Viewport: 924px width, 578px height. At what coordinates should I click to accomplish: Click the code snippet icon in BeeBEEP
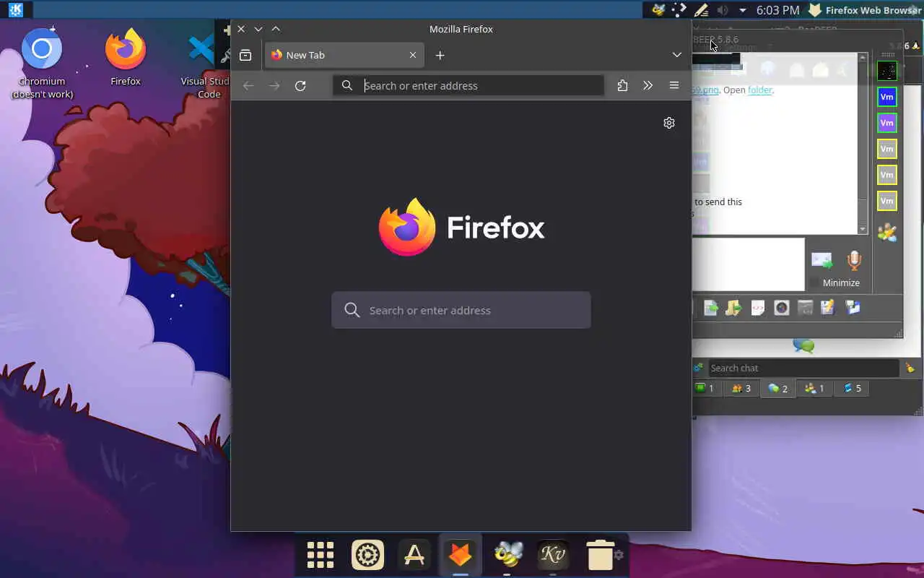[757, 308]
